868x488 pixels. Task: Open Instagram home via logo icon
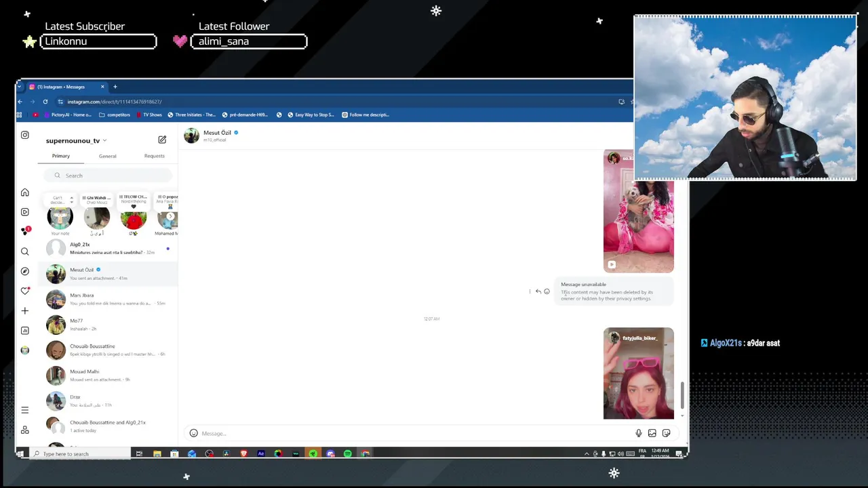25,135
